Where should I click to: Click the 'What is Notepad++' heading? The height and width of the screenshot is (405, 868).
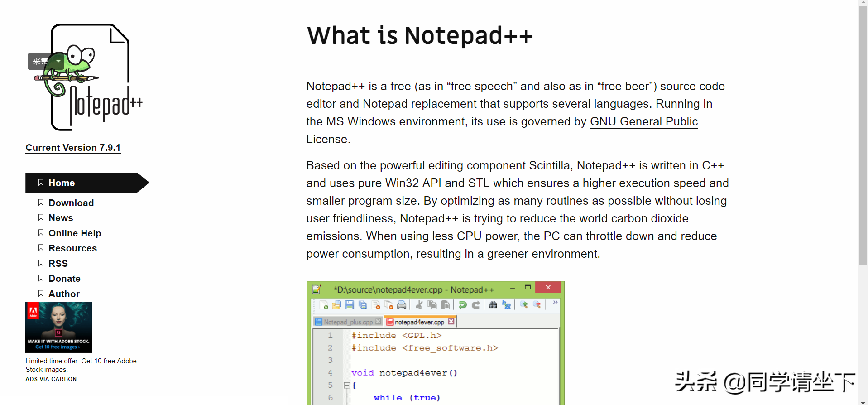[420, 35]
